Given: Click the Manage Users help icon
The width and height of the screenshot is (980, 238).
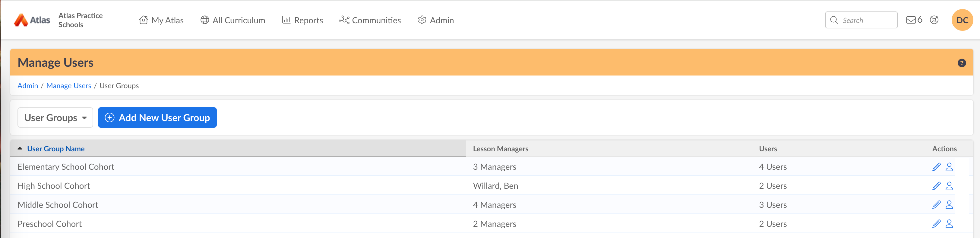Looking at the screenshot, I should click(962, 63).
